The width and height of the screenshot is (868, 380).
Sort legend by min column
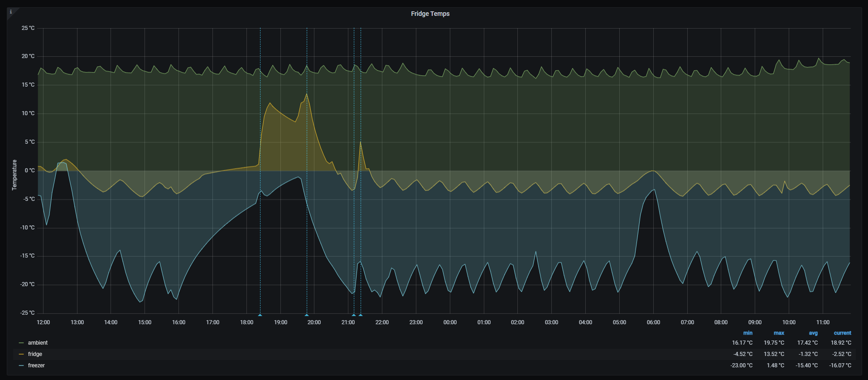[747, 333]
